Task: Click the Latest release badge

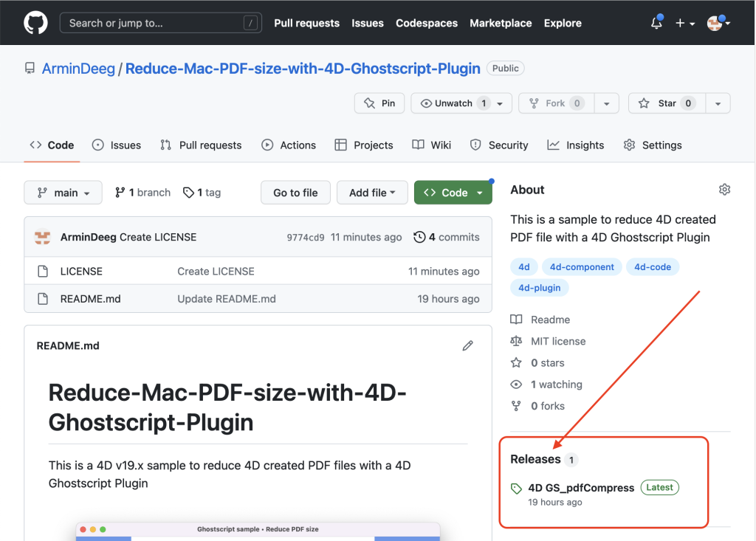Action: click(659, 487)
